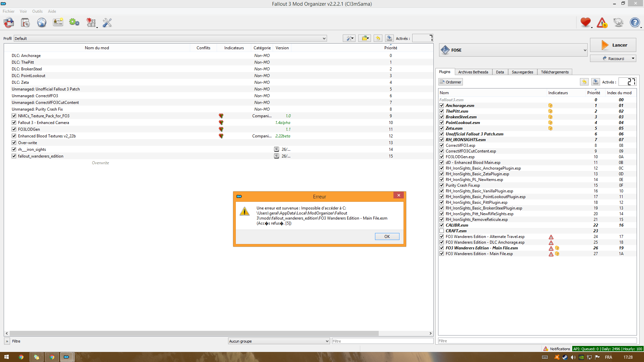Uncheck FO3 Wanderers Edition - Main File.esp
Viewport: 644px width, 362px height.
click(x=442, y=254)
